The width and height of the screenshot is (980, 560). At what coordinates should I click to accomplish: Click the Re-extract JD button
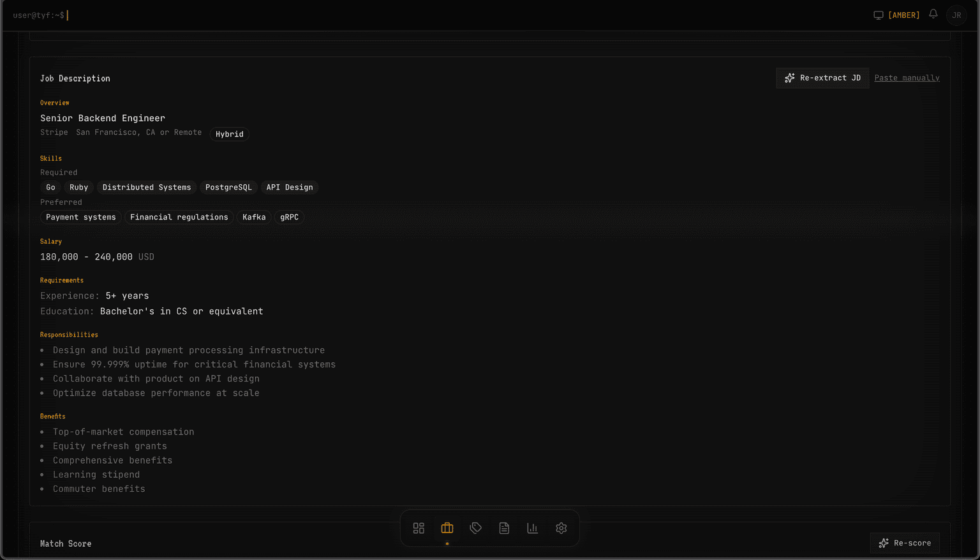pos(822,78)
